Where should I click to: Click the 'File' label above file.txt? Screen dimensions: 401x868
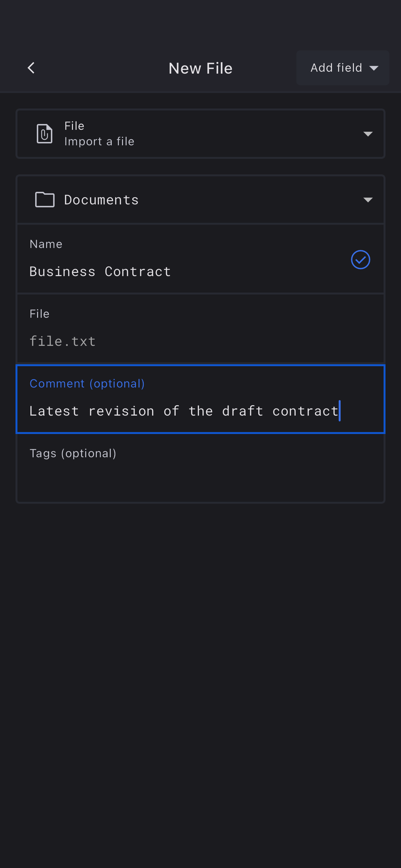39,314
